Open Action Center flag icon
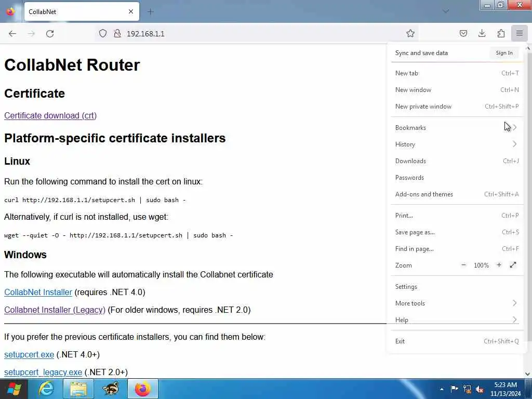The width and height of the screenshot is (532, 399). [454, 389]
